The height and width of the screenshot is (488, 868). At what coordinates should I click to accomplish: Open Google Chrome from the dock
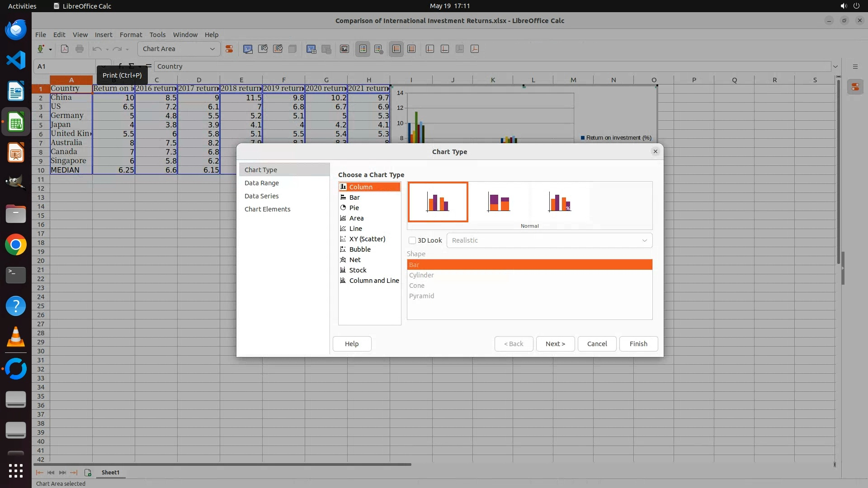(16, 245)
